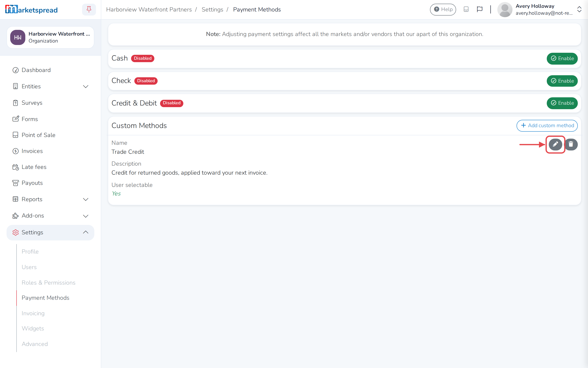Click the Settings breadcrumb link

point(212,9)
